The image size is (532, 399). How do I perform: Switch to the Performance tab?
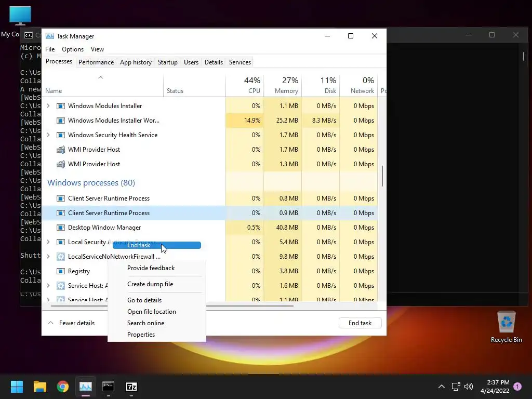click(96, 62)
